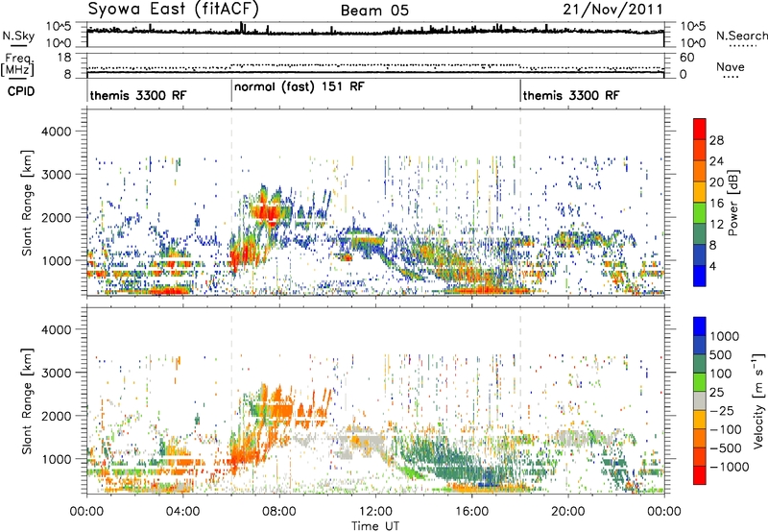Viewport: 768px width, 532px height.
Task: Click the 'Velocity [m s⁻¹]' label
Action: pyautogui.click(x=758, y=400)
